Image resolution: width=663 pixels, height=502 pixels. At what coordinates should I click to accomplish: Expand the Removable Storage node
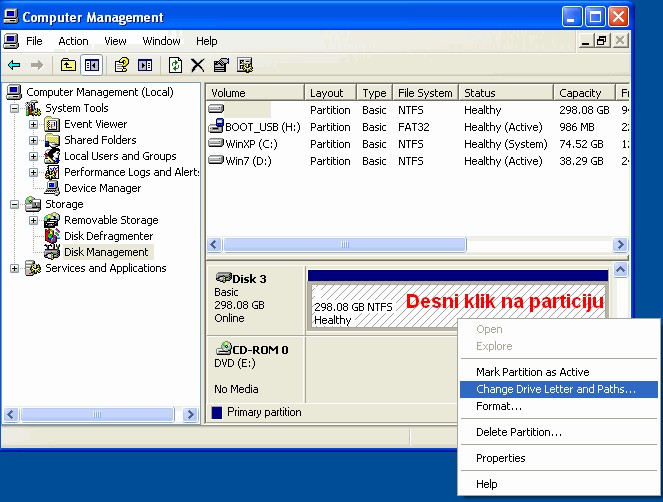tap(34, 221)
